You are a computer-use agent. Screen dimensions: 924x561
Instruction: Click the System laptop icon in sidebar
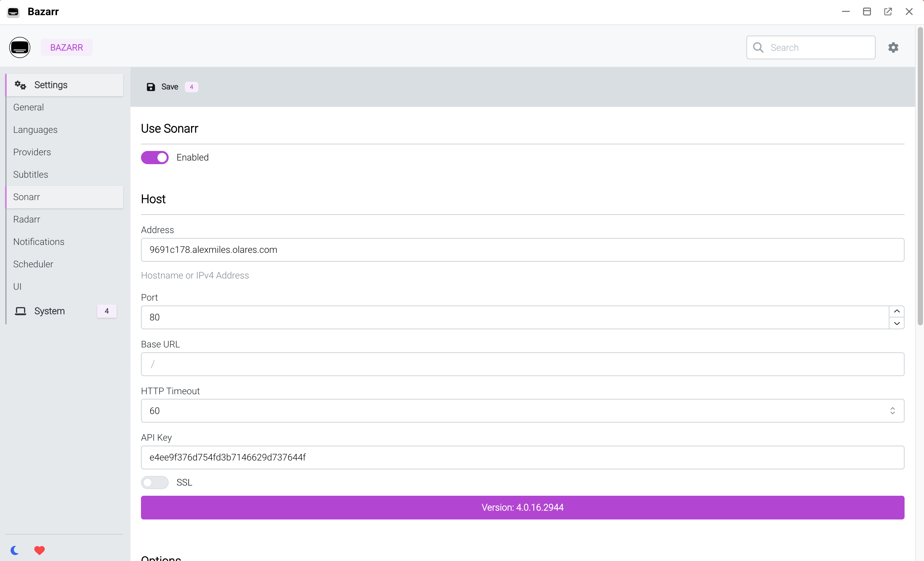[x=20, y=311]
